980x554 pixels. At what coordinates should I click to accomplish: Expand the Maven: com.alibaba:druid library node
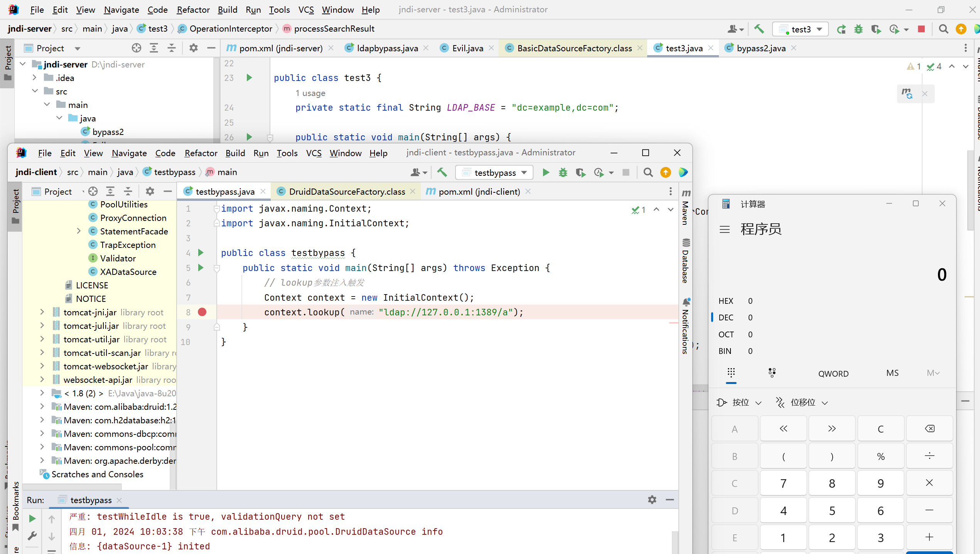point(42,406)
